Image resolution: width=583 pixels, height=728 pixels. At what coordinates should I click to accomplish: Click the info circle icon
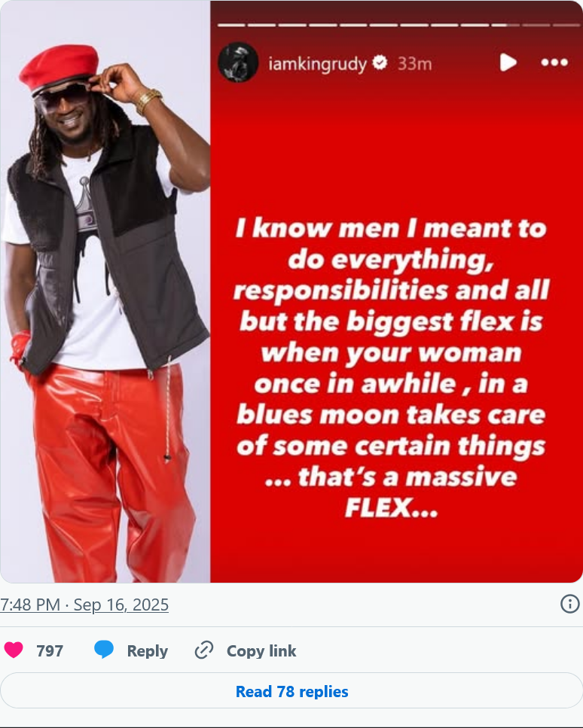[x=570, y=604]
